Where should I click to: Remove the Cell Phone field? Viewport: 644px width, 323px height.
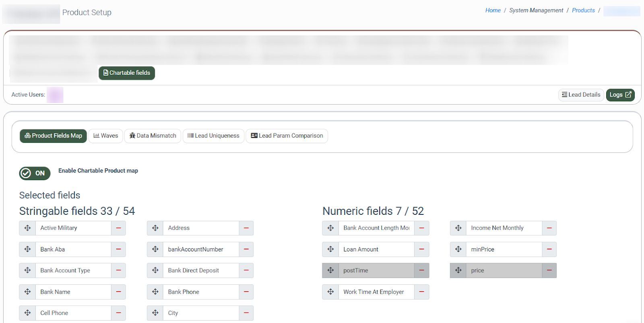118,313
